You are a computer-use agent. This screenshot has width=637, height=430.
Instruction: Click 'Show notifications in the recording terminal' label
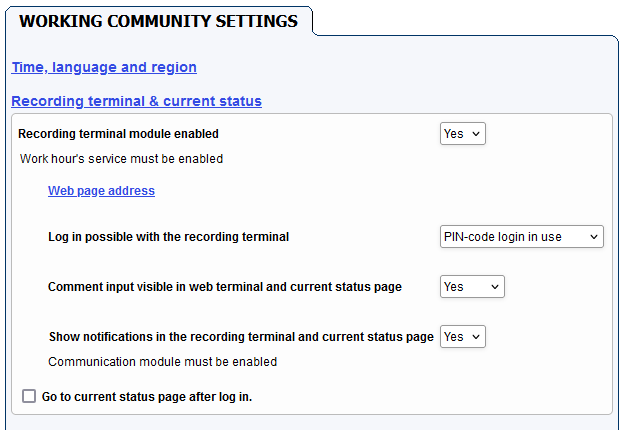click(x=241, y=337)
